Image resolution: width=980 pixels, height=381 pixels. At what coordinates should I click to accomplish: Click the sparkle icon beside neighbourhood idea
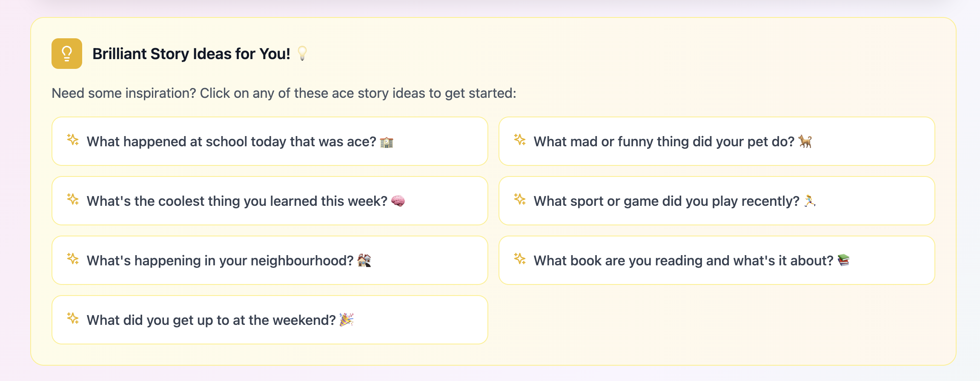click(73, 259)
